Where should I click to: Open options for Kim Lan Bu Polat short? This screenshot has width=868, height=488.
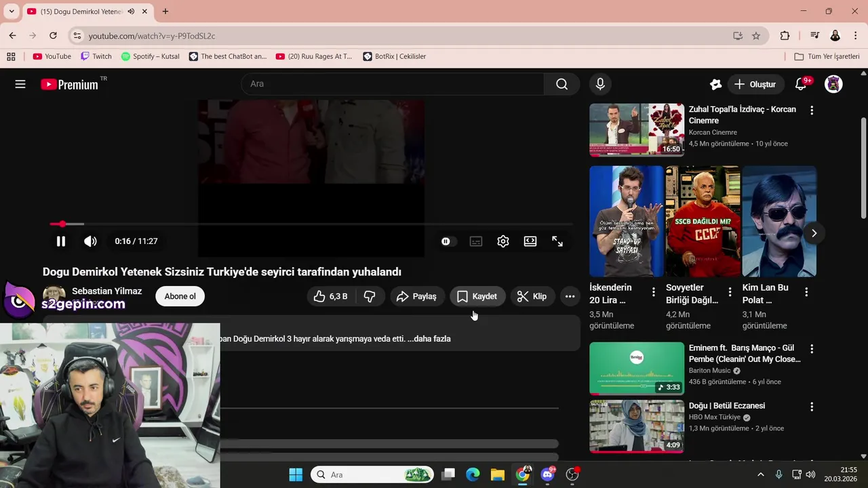(806, 292)
